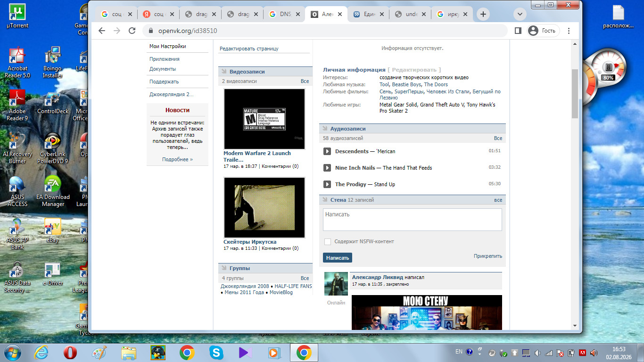Screen dimensions: 644x362
Task: Collapse the Аудиозаписи section header arrow
Action: (325, 129)
